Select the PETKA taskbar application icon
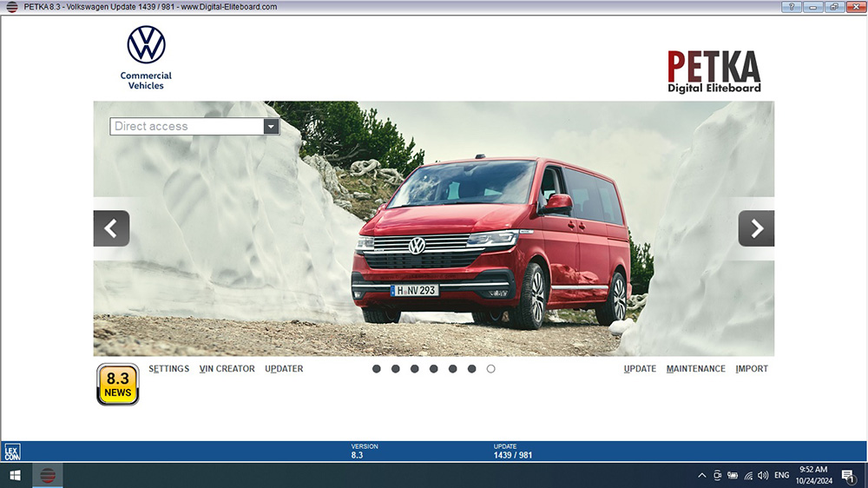 (48, 475)
